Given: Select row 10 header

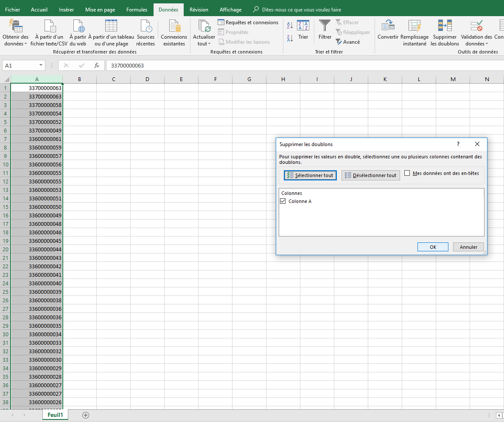Looking at the screenshot, I should (x=6, y=164).
